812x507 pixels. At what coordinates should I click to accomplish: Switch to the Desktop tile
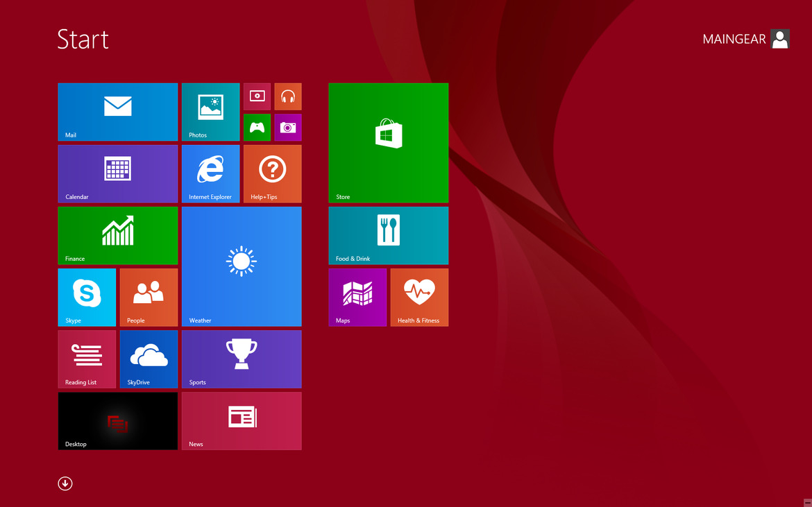(117, 421)
